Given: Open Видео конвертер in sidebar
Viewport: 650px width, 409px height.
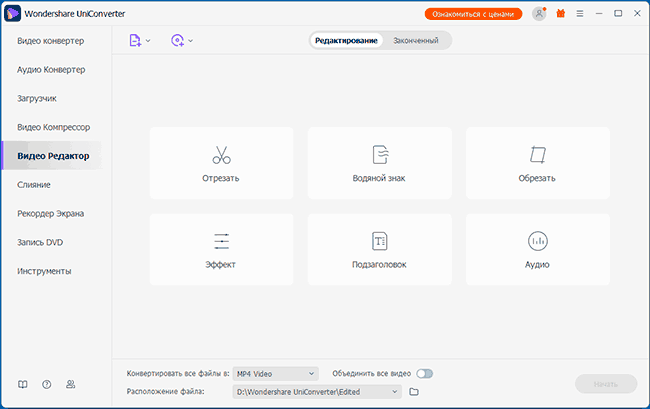Looking at the screenshot, I should click(51, 41).
